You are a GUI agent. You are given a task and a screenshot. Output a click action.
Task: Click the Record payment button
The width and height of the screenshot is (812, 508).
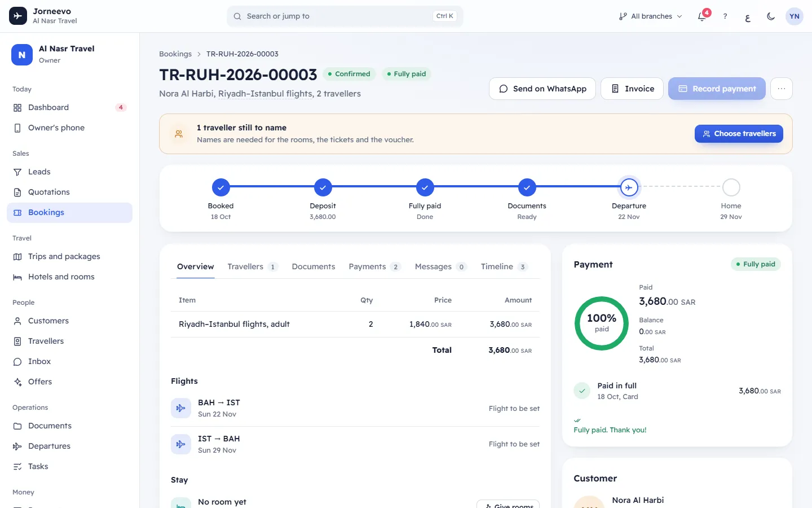(x=717, y=89)
